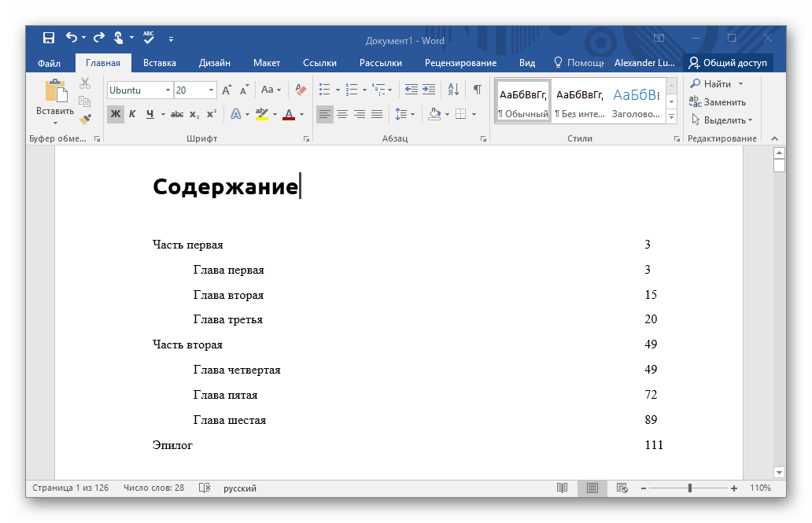
Task: Click the Save floppy disk icon
Action: [49, 38]
